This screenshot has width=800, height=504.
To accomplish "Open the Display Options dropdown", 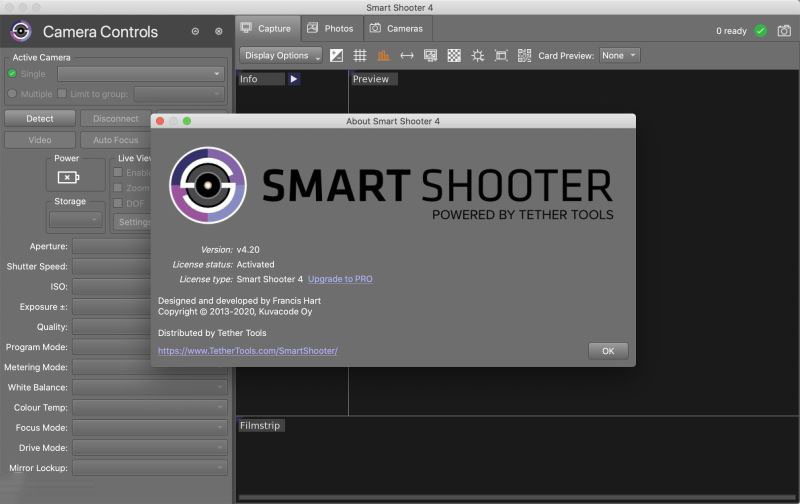I will pyautogui.click(x=281, y=56).
